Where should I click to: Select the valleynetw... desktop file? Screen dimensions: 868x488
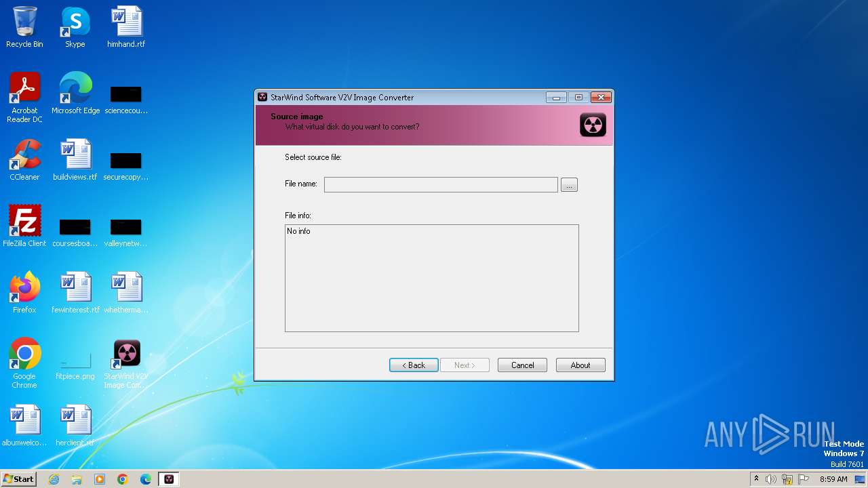click(x=126, y=231)
